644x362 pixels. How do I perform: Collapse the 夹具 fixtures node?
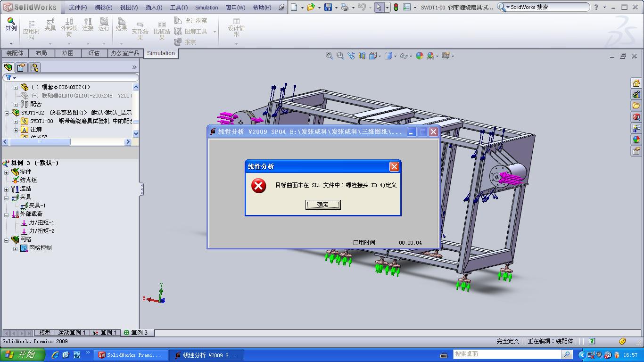tap(7, 197)
